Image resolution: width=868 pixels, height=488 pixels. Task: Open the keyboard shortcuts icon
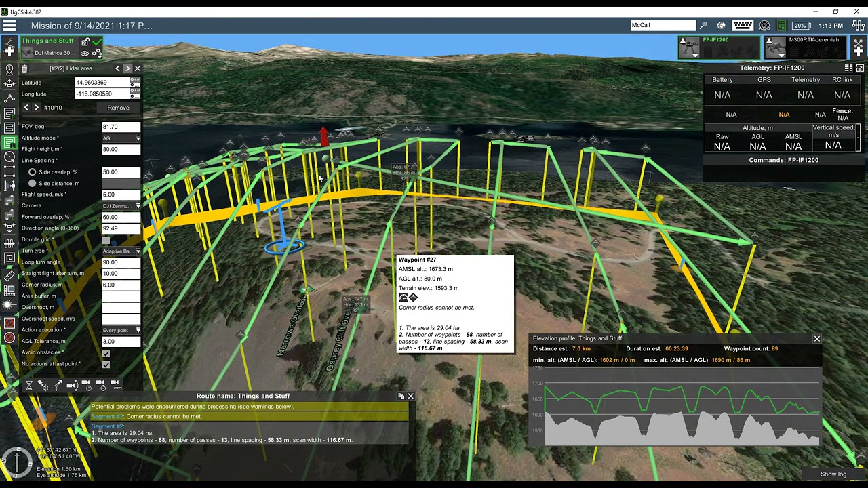click(743, 26)
